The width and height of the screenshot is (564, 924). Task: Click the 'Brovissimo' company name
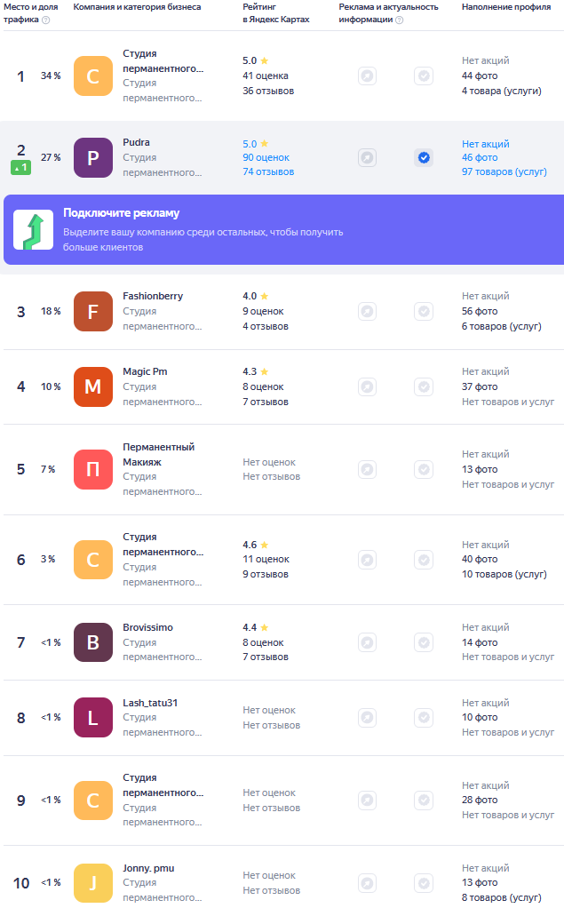coord(148,627)
